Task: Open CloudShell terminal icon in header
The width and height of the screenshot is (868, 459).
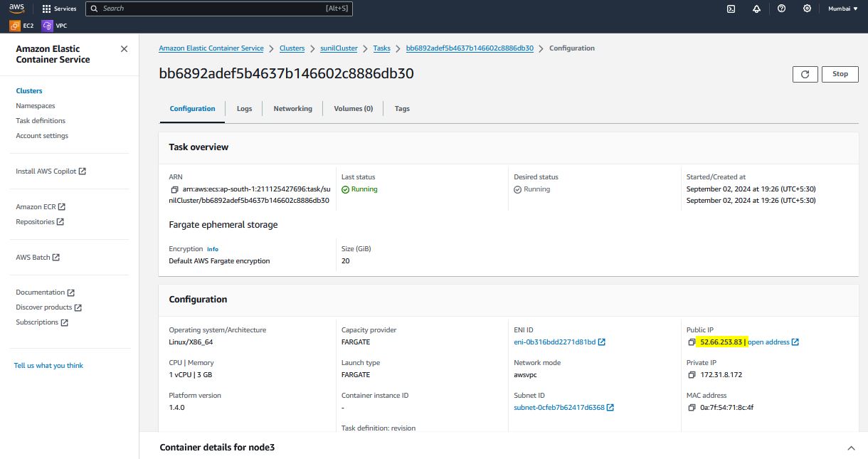Action: [x=731, y=9]
